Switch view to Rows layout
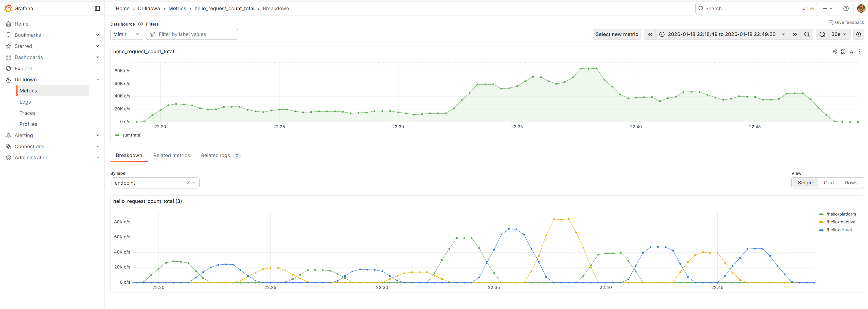This screenshot has width=868, height=309. click(851, 182)
